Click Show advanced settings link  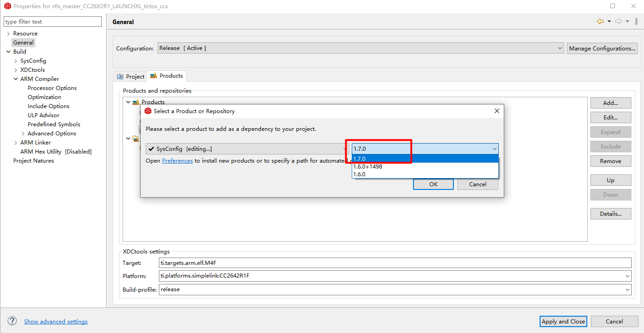pyautogui.click(x=56, y=321)
